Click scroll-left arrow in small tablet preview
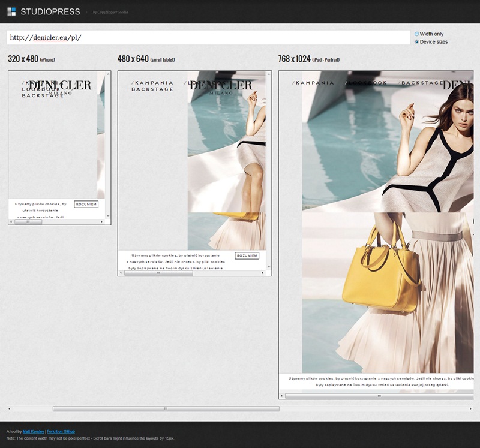This screenshot has height=448, width=480. click(x=121, y=273)
